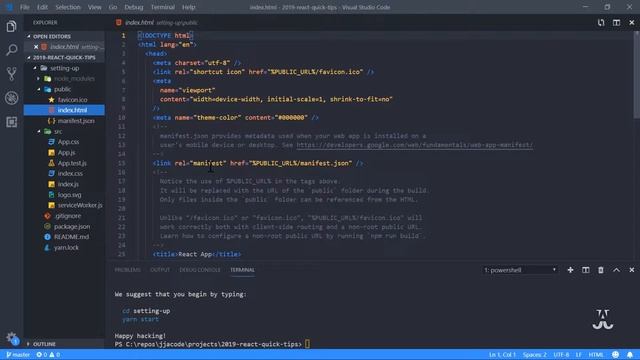Change indentation via Spaces: 2
Viewport: 640px width, 360px height.
[x=534, y=355]
